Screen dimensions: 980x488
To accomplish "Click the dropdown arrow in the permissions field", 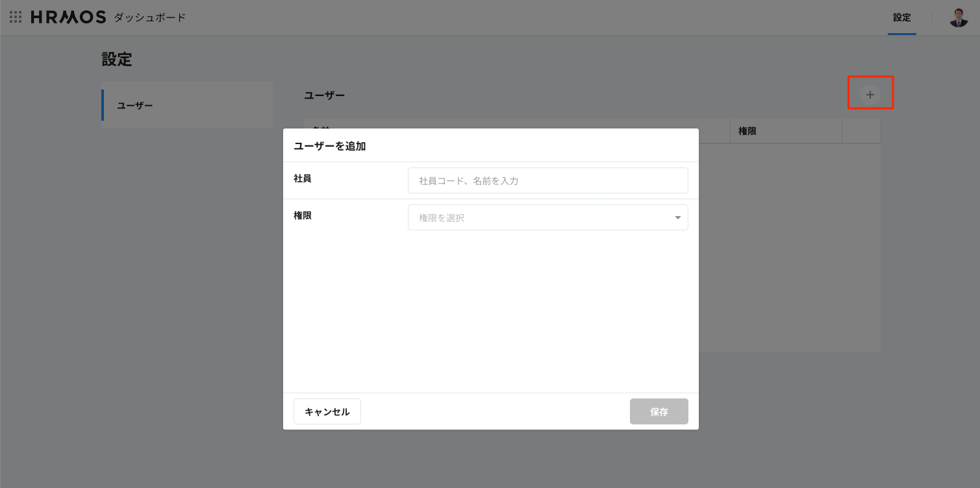I will point(677,217).
